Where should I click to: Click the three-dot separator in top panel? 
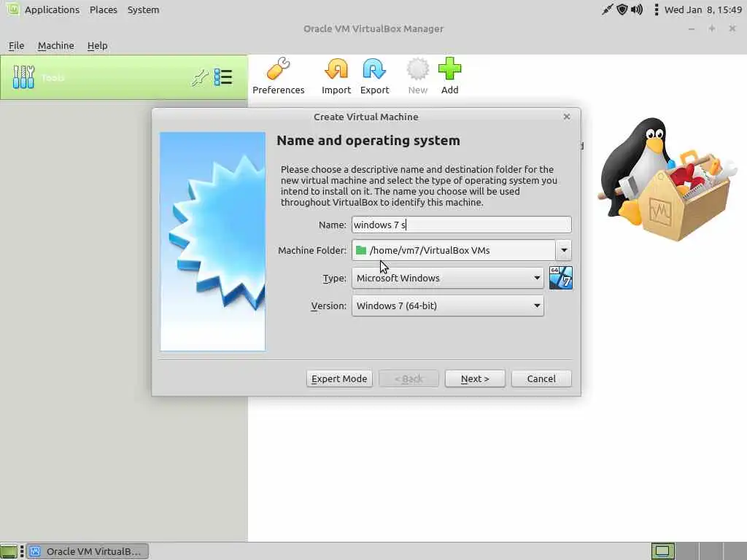pos(656,9)
